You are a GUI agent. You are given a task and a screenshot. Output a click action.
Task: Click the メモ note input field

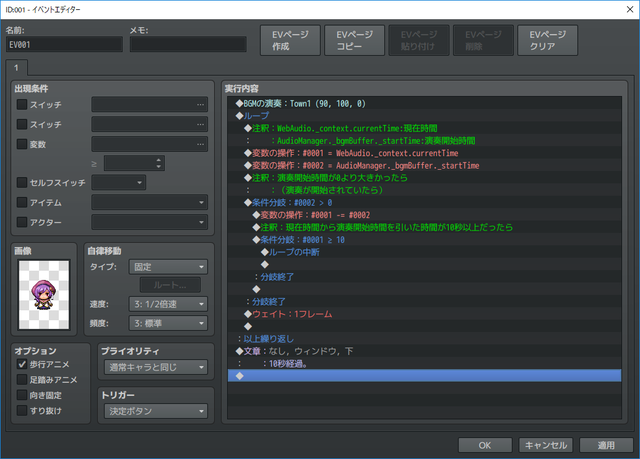click(x=188, y=44)
